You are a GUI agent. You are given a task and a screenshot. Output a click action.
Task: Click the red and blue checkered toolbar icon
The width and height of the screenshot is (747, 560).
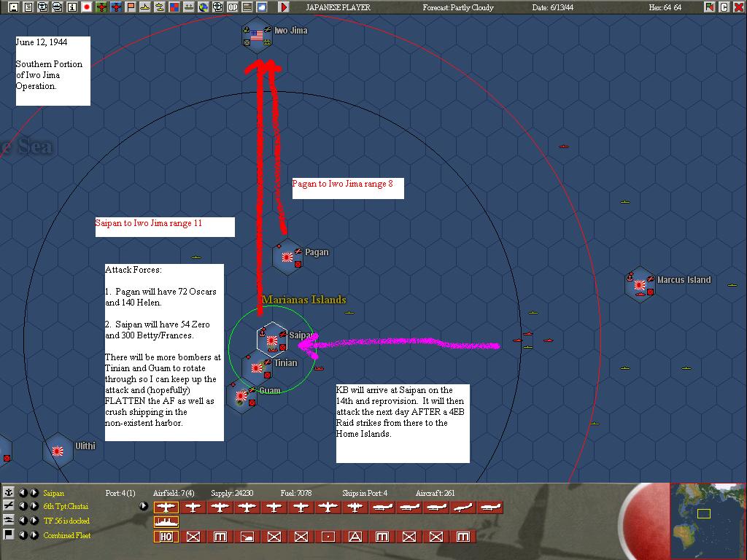coord(174,7)
